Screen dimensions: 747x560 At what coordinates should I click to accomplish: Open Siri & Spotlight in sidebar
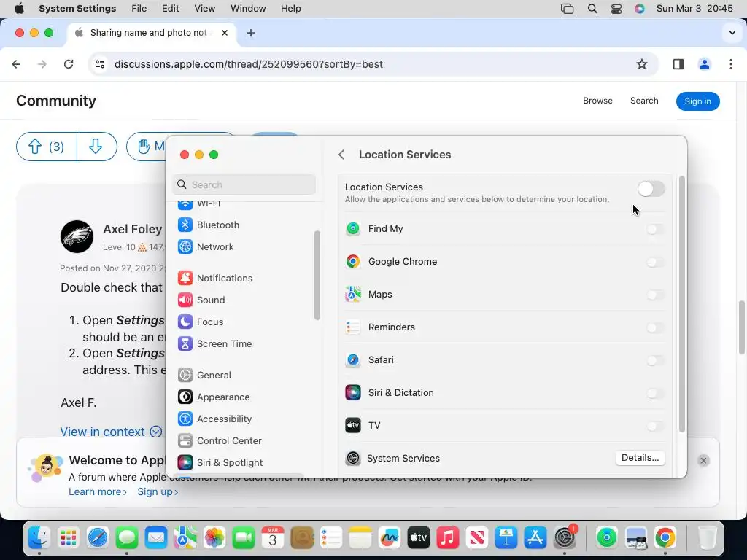tap(220, 463)
